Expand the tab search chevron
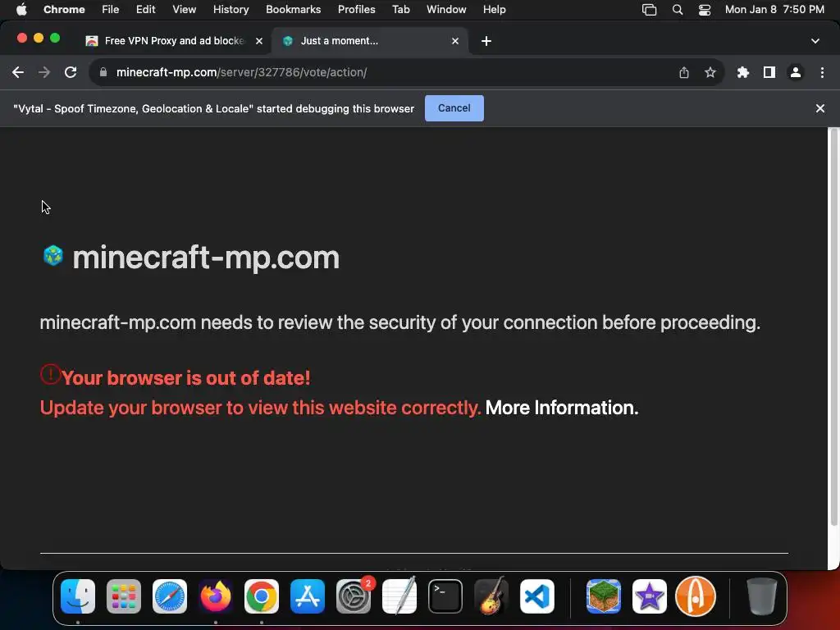The width and height of the screenshot is (840, 630). pos(815,41)
